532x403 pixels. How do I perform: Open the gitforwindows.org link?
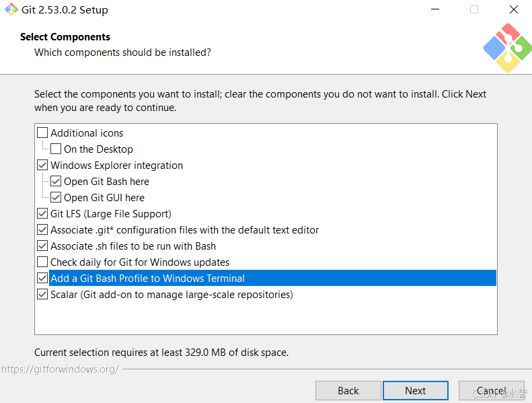60,369
